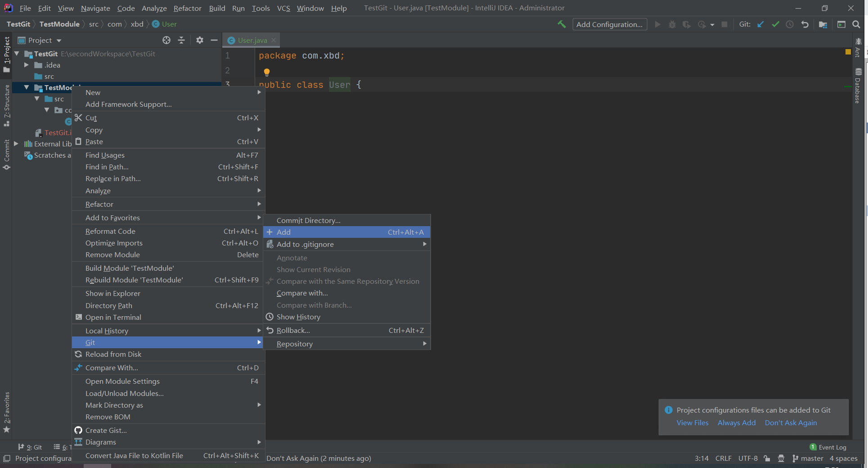
Task: Select Add in the Git submenu
Action: tap(347, 232)
